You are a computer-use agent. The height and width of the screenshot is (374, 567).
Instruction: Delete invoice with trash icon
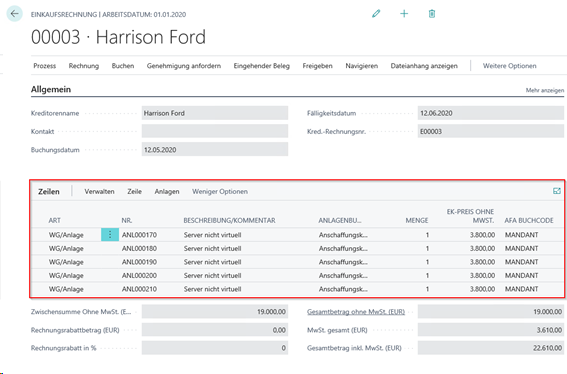(432, 14)
